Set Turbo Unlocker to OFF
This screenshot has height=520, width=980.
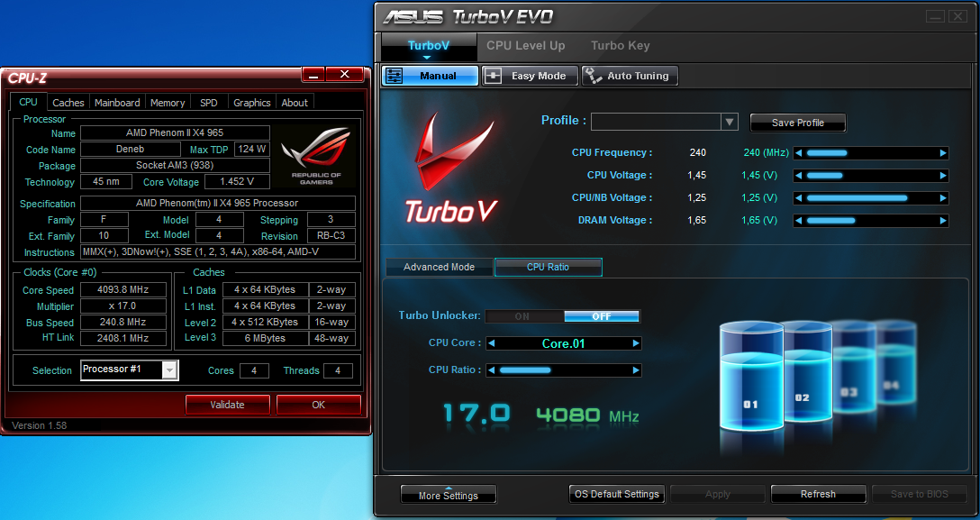click(602, 316)
